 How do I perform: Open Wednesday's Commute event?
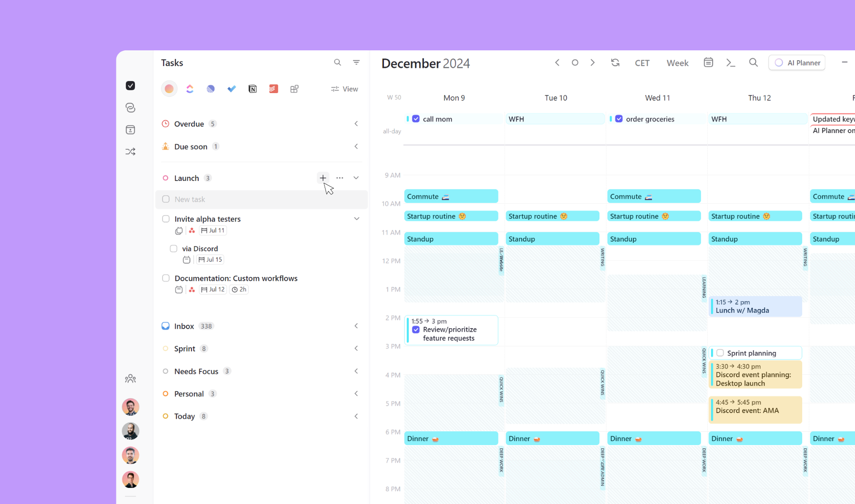tap(654, 196)
